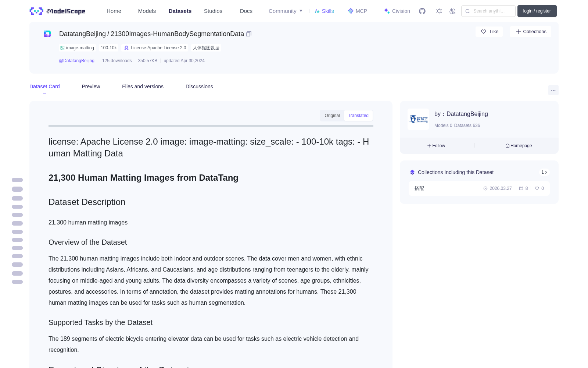Click the license badge icon
588x368 pixels.
126,48
